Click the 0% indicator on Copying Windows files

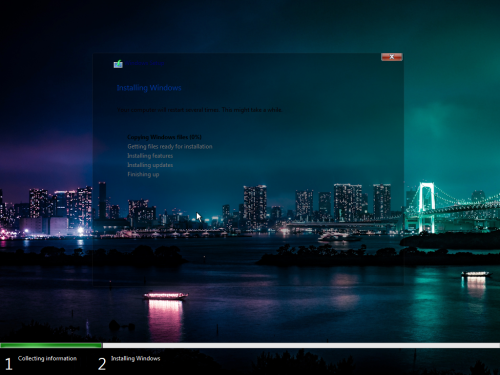(196, 137)
